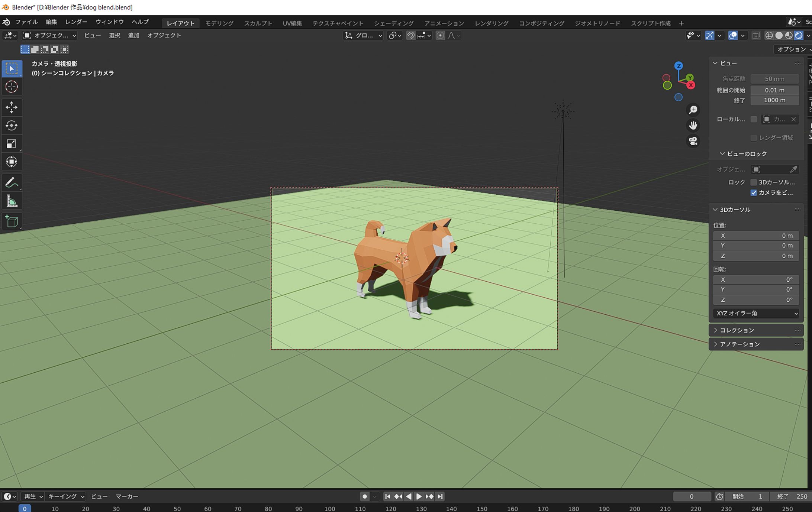
Task: Select the Scale tool icon
Action: (x=12, y=144)
